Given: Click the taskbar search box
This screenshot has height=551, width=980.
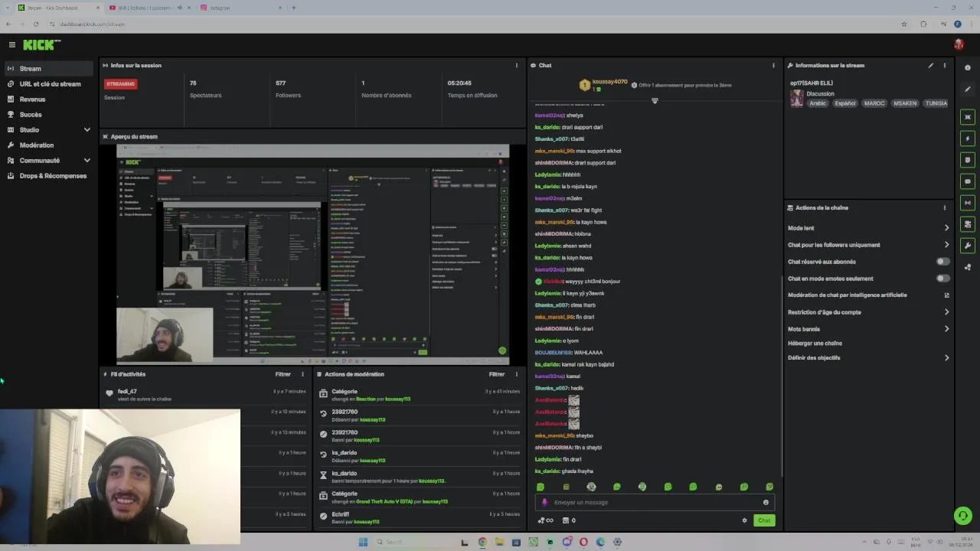Looking at the screenshot, I should [413, 542].
